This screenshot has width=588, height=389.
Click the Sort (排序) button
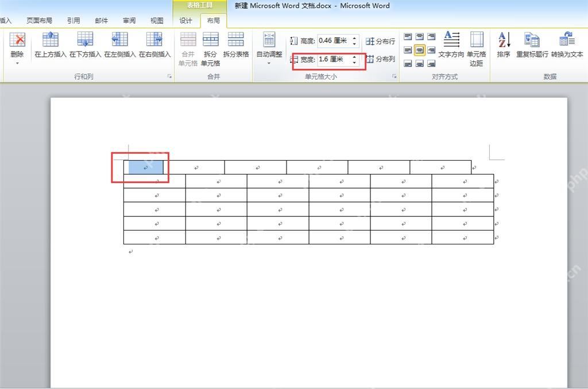[504, 45]
